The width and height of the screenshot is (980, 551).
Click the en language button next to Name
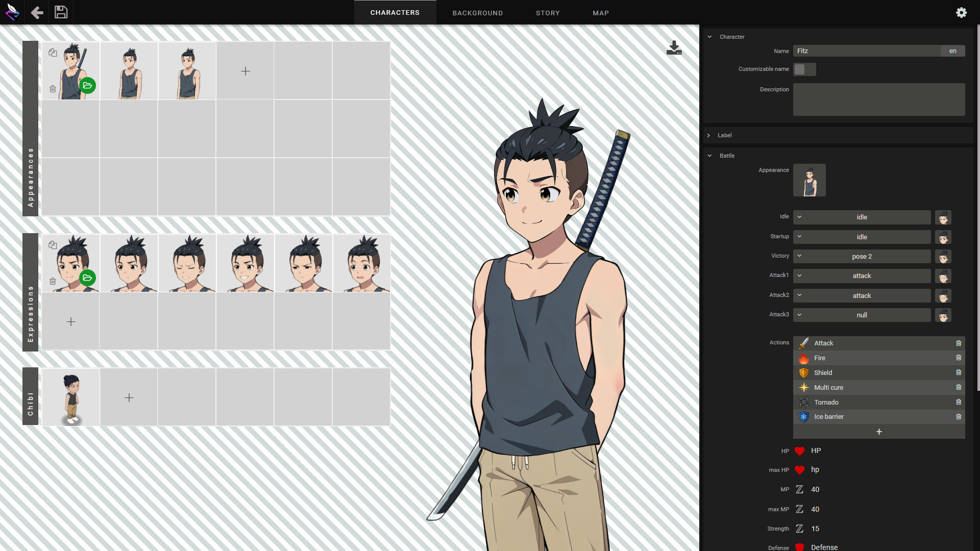pyautogui.click(x=952, y=51)
